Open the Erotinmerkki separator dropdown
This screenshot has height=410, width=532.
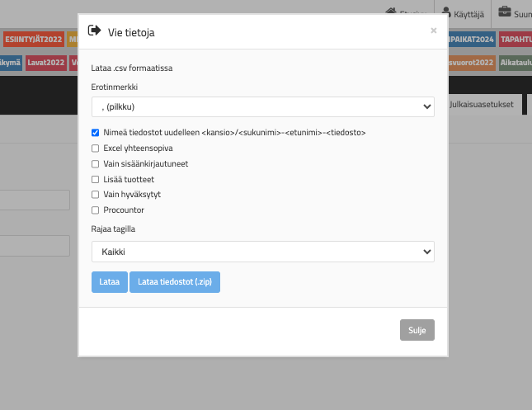(262, 106)
